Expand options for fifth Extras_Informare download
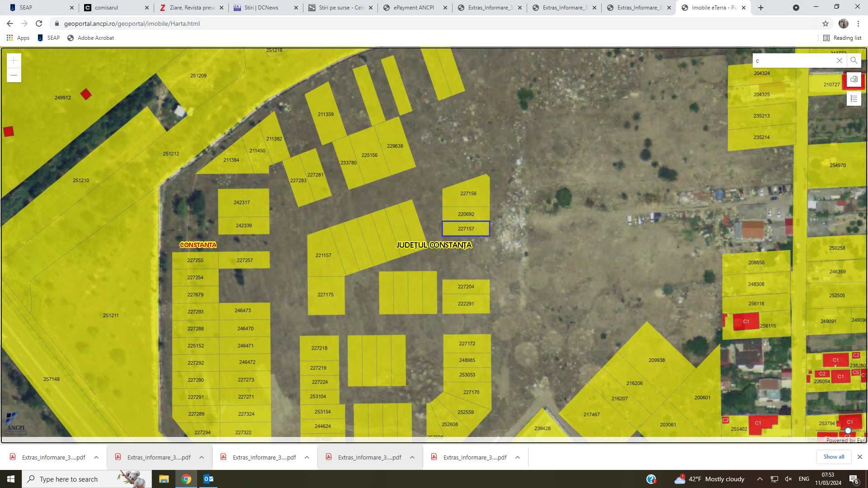The width and height of the screenshot is (868, 488). click(x=518, y=457)
